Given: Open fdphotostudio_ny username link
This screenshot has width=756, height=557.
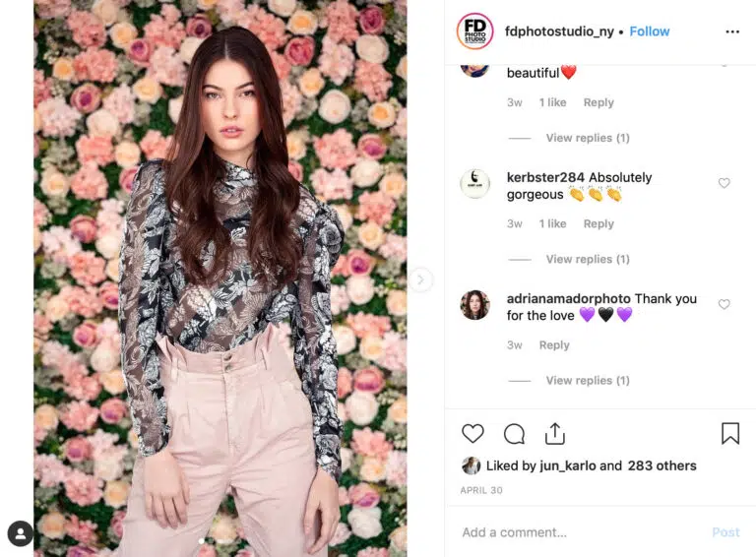Looking at the screenshot, I should coord(559,31).
